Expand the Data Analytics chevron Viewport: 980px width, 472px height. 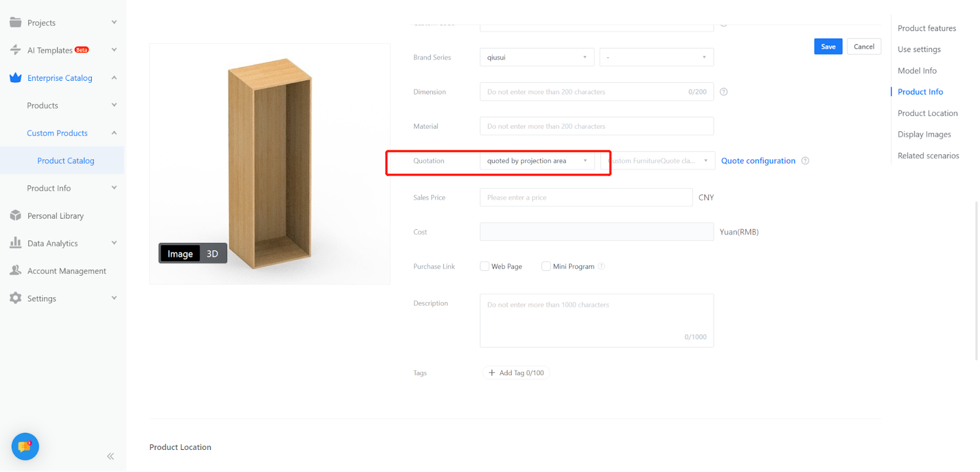tap(114, 243)
